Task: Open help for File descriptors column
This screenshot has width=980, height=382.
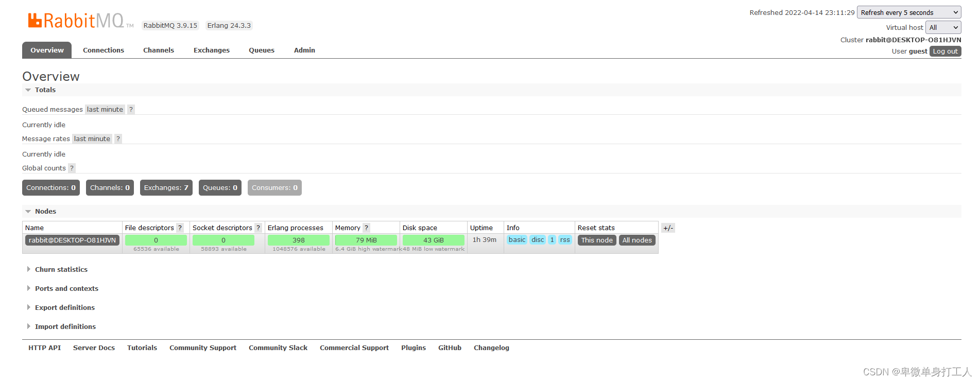Action: pos(180,228)
